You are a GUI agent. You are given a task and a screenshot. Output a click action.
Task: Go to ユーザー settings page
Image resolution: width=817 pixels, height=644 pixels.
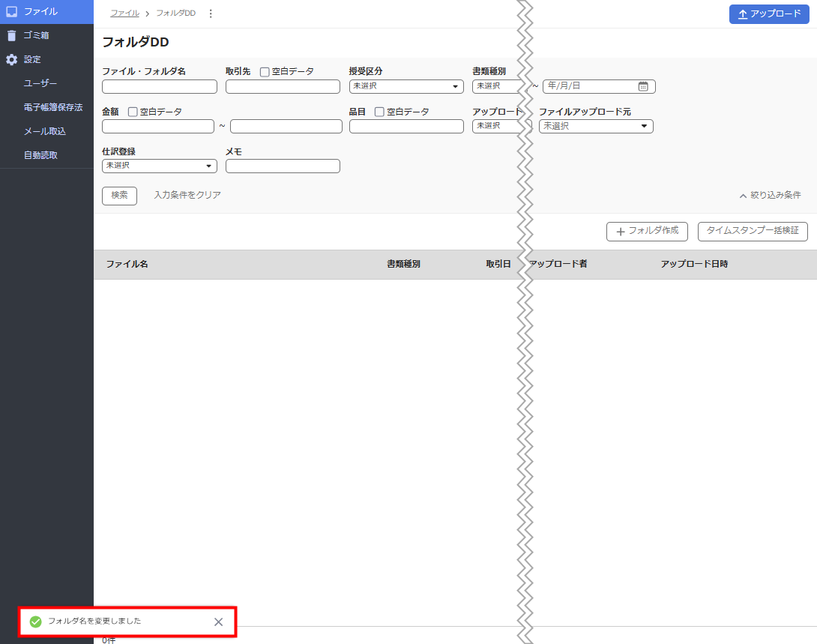[40, 83]
